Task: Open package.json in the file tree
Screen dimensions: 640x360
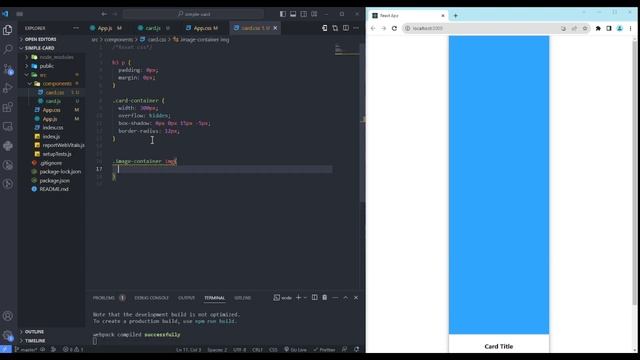Action: click(x=54, y=181)
